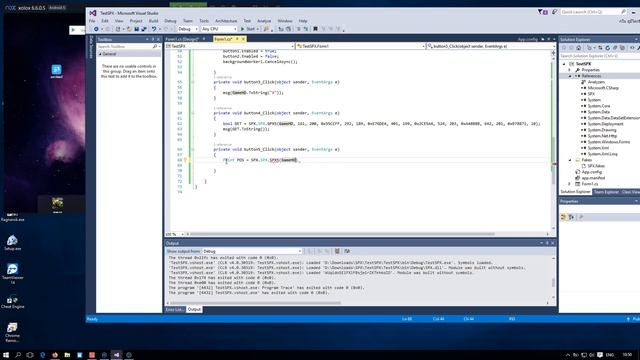The height and width of the screenshot is (360, 640).
Task: Open the File menu
Action: (x=92, y=21)
